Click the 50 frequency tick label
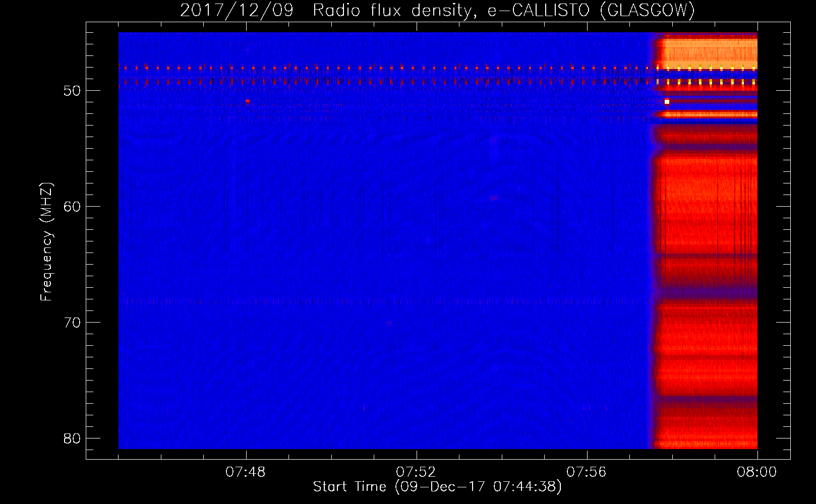The width and height of the screenshot is (816, 504). point(72,91)
